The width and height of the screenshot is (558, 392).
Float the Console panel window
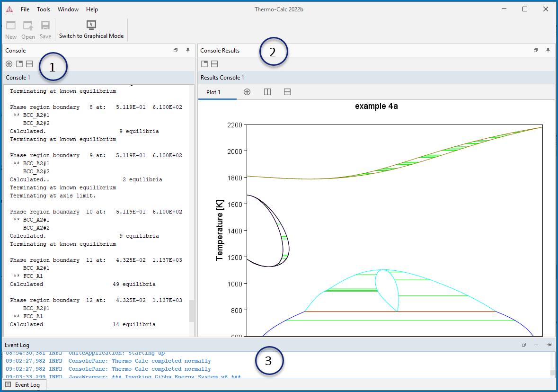coord(176,50)
